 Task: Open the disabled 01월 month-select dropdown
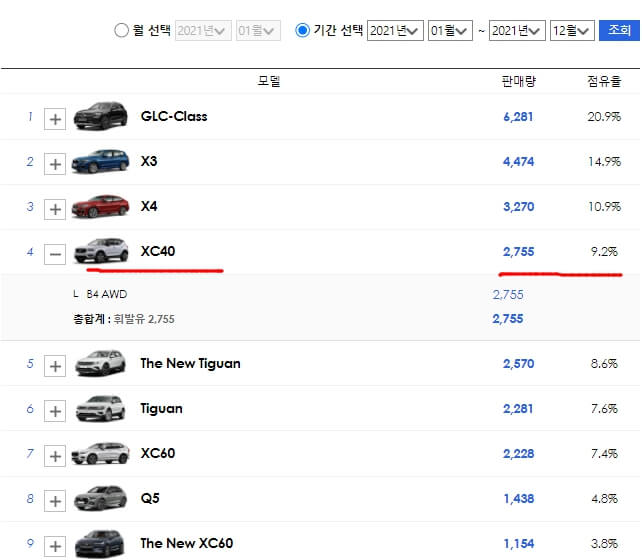pyautogui.click(x=258, y=31)
